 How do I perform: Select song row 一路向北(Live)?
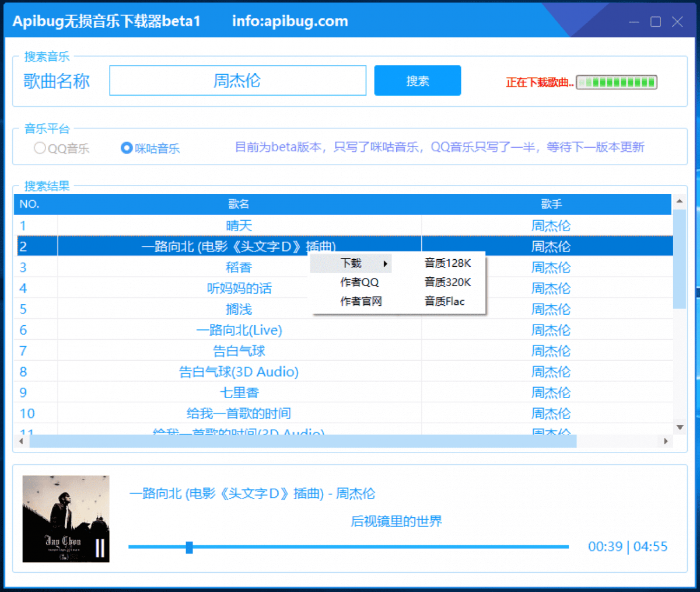[x=344, y=330]
